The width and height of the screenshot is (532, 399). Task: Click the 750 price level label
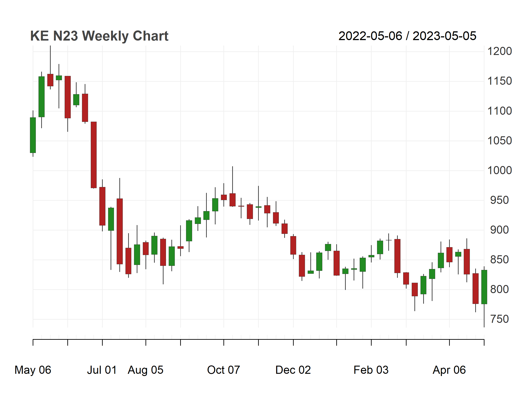pos(499,319)
